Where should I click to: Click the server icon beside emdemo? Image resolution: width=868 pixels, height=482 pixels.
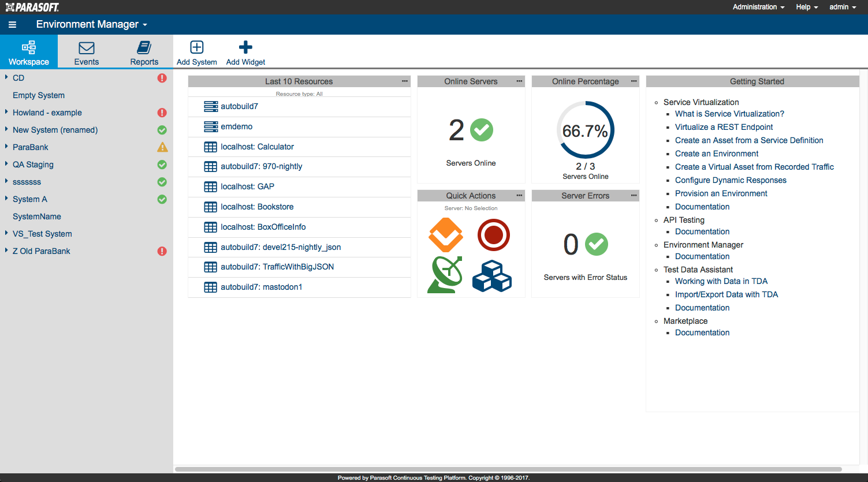click(211, 126)
